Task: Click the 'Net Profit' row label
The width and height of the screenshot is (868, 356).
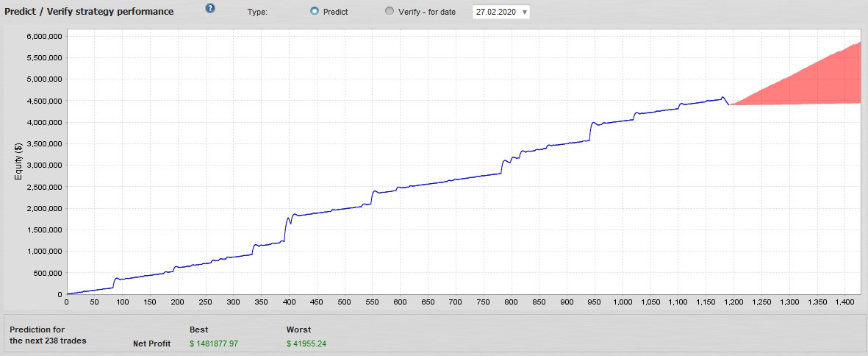Action: (x=151, y=343)
